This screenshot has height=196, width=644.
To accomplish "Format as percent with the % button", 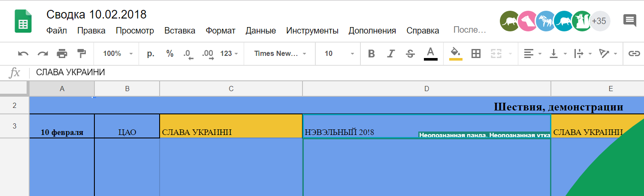I will [170, 54].
